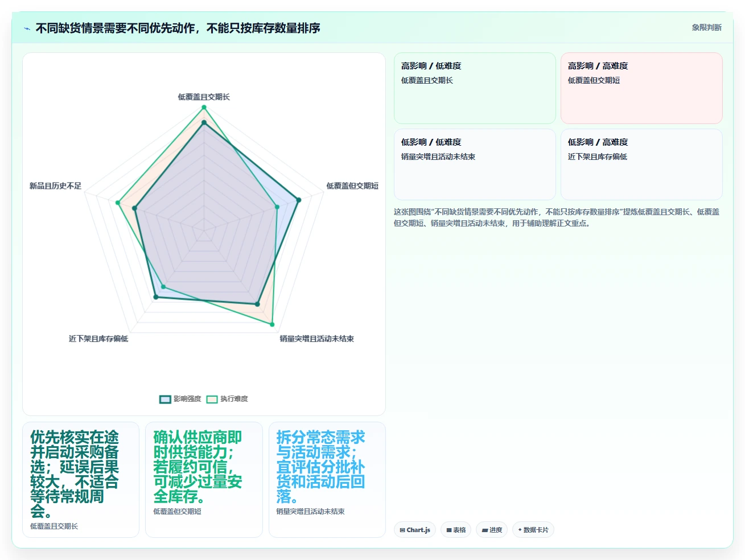745x560 pixels.
Task: Click 影响强度 data point at top radar vertex
Action: pos(204,122)
